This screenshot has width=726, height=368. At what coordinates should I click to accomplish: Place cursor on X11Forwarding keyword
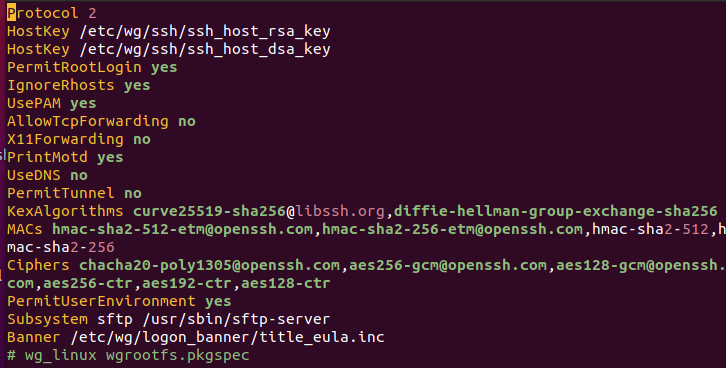[65, 139]
